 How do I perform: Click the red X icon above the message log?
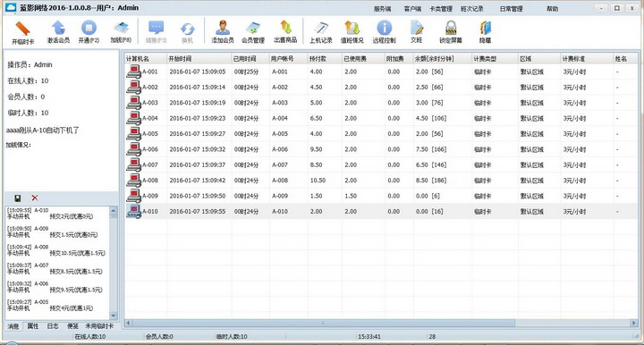coord(35,198)
